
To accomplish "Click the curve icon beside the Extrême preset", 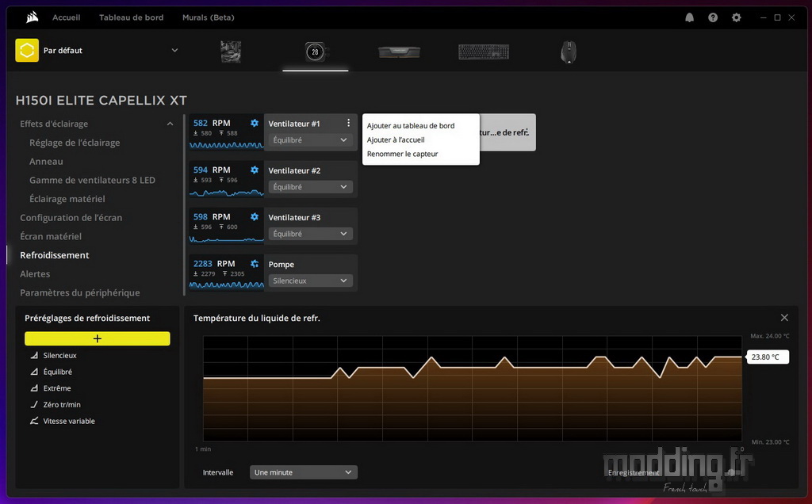I will [x=34, y=388].
